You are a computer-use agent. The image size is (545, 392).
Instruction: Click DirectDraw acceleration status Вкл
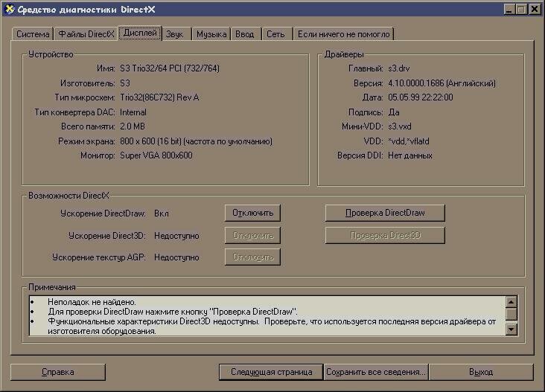(x=162, y=213)
